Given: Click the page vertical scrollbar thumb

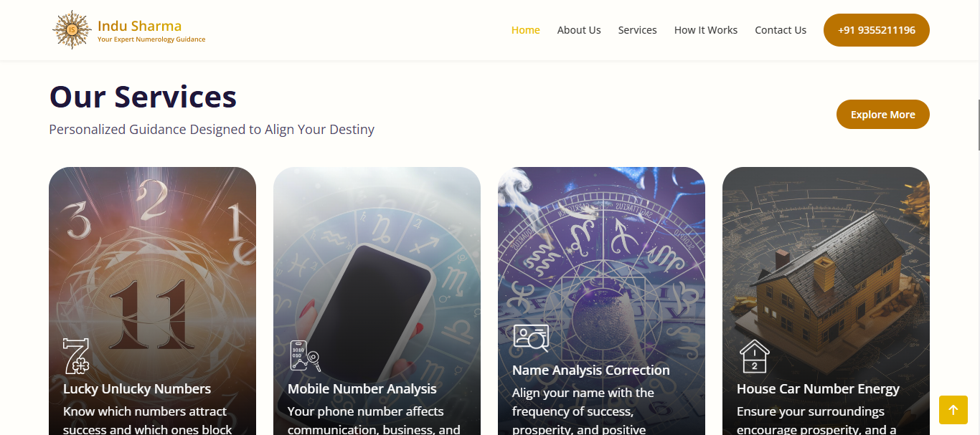Looking at the screenshot, I should click(977, 125).
